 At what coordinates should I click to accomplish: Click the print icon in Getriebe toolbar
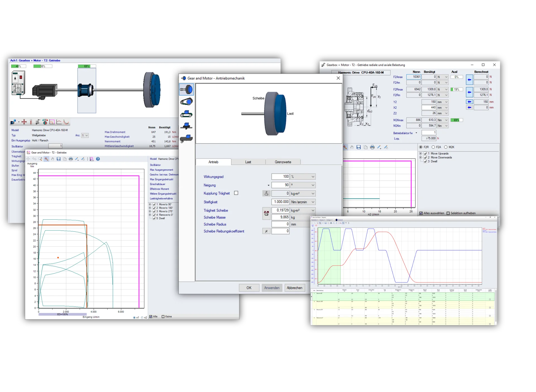point(71,159)
